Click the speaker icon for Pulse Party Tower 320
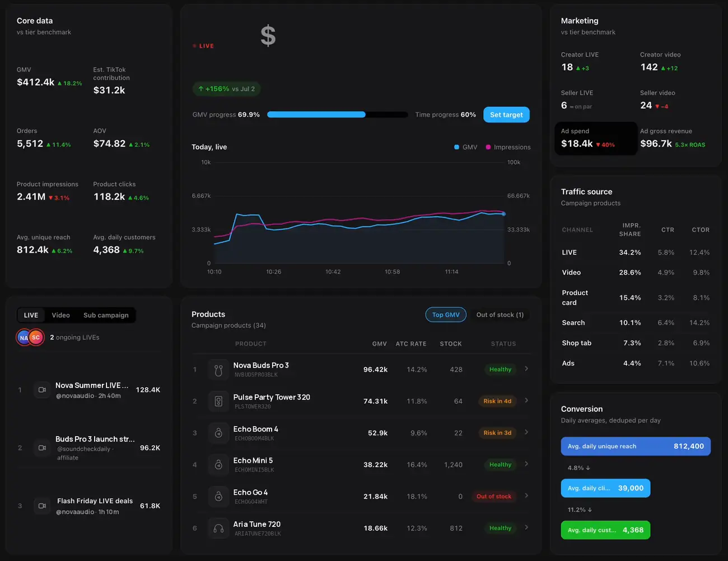 click(x=218, y=401)
